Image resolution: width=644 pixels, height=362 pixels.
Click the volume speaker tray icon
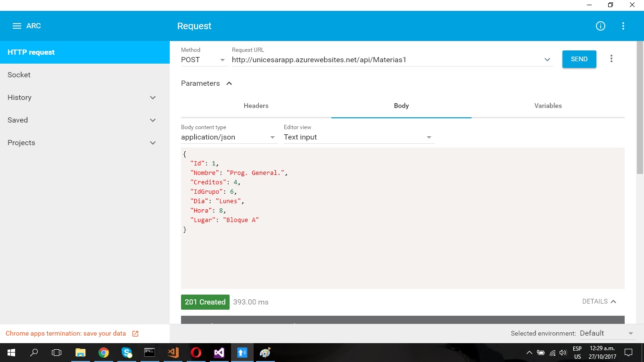563,353
